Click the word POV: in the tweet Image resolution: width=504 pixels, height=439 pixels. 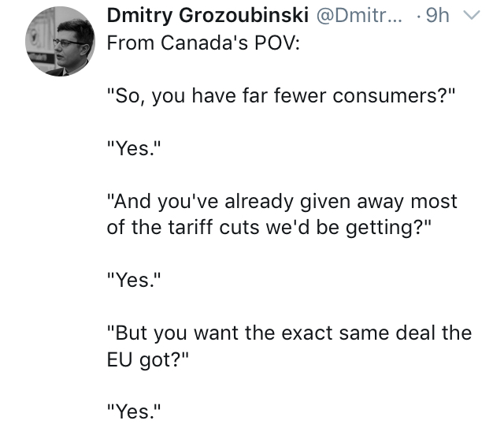(x=277, y=43)
